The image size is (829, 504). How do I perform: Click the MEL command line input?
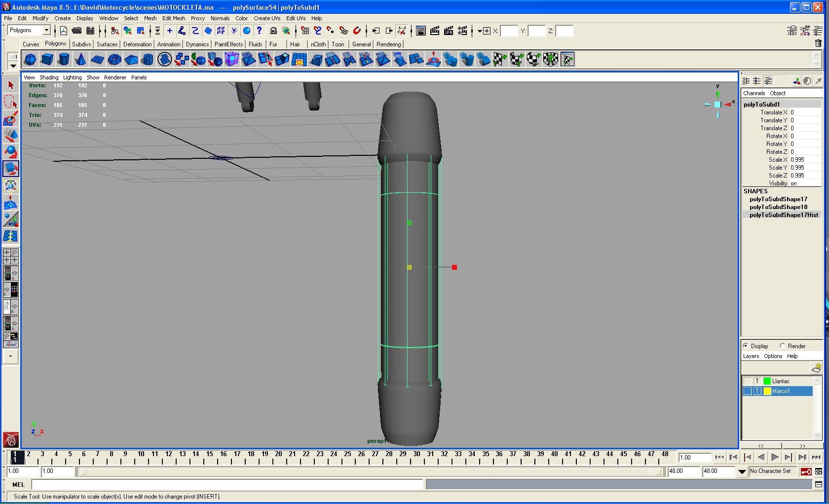click(x=227, y=485)
